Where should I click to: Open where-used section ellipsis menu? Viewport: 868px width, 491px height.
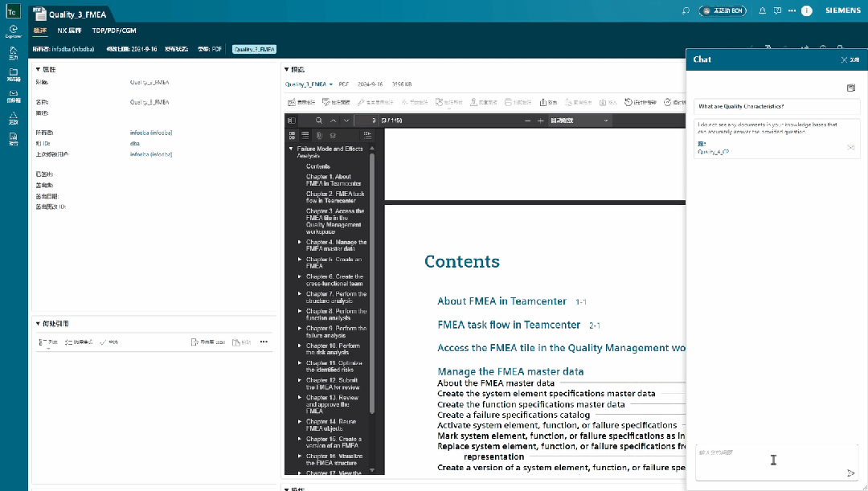264,342
